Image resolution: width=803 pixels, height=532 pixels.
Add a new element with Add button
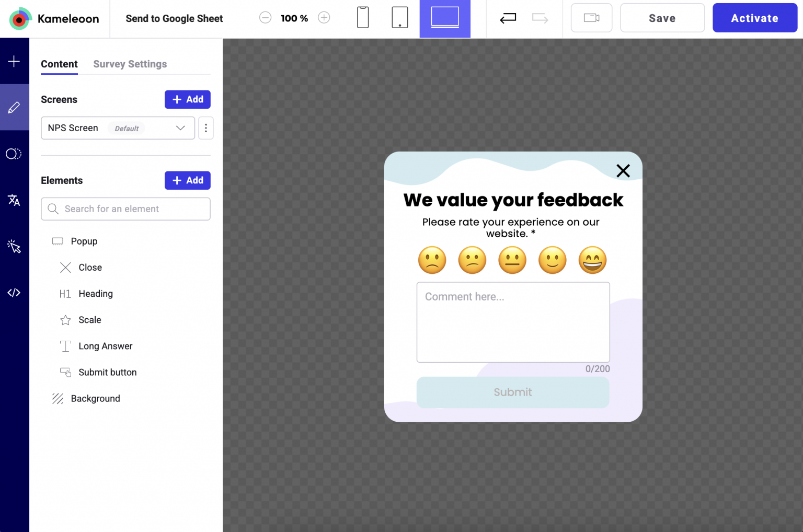(187, 180)
